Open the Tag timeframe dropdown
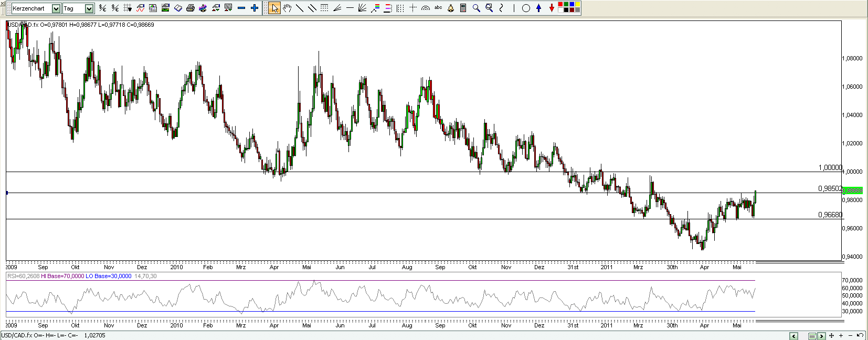 coord(89,8)
